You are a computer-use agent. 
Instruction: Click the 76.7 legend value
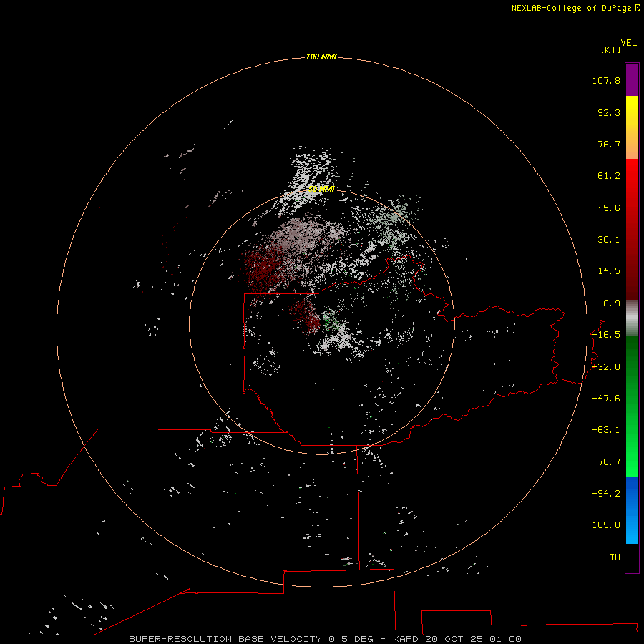tap(609, 144)
